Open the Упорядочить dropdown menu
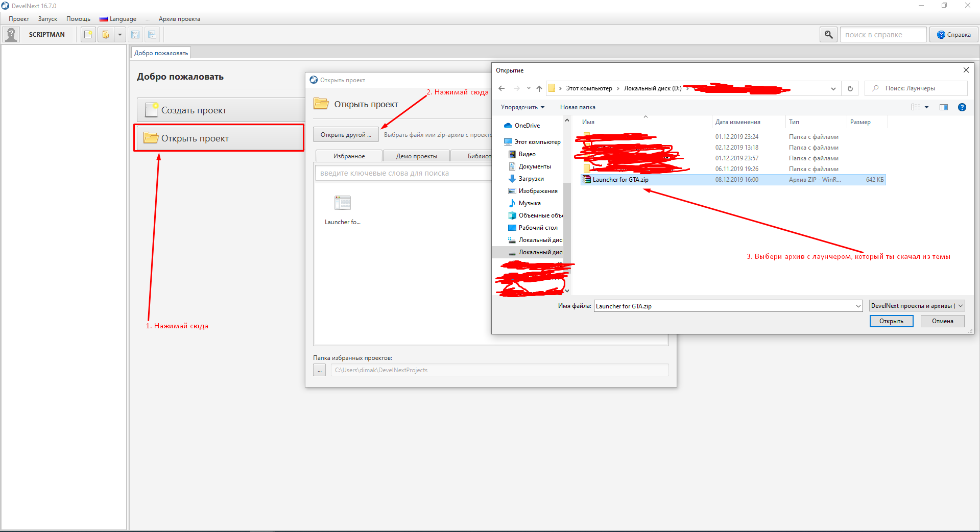Screen dimensions: 980x532 click(522, 107)
